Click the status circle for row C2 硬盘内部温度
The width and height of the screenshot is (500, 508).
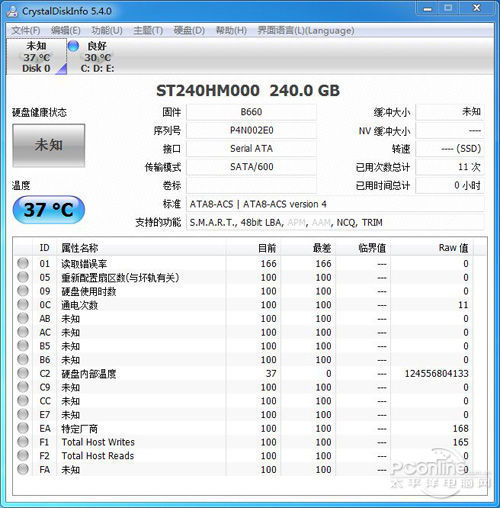23,373
